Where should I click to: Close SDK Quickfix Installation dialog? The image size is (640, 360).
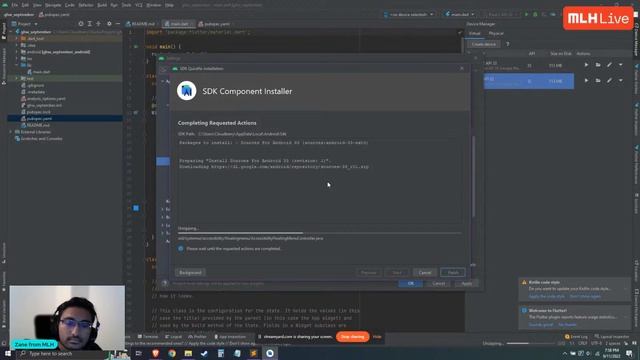(462, 69)
